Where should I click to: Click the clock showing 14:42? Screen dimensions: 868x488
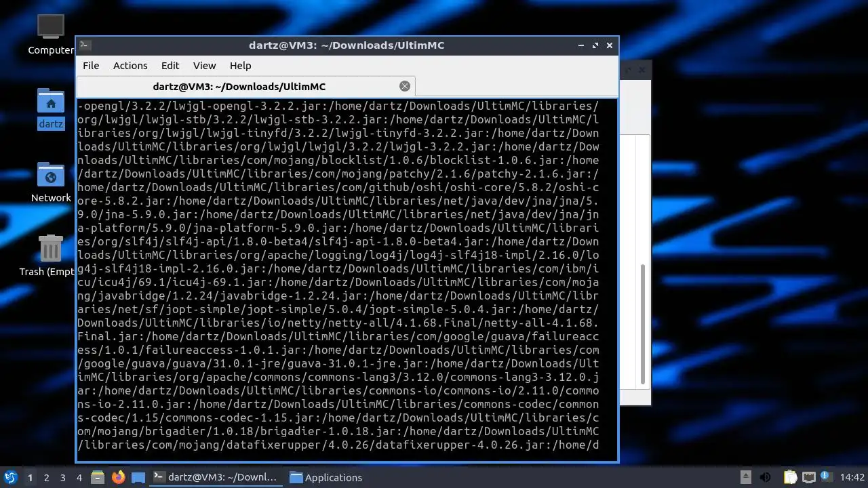coord(852,478)
